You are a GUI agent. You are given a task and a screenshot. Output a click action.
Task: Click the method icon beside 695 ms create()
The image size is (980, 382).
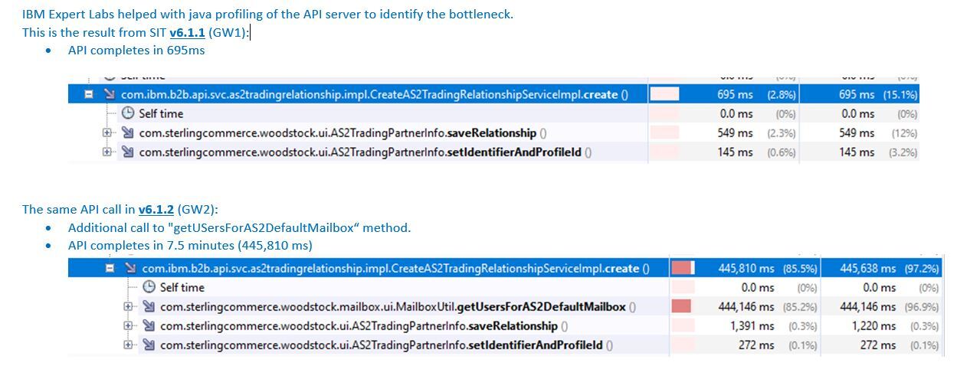coord(109,95)
